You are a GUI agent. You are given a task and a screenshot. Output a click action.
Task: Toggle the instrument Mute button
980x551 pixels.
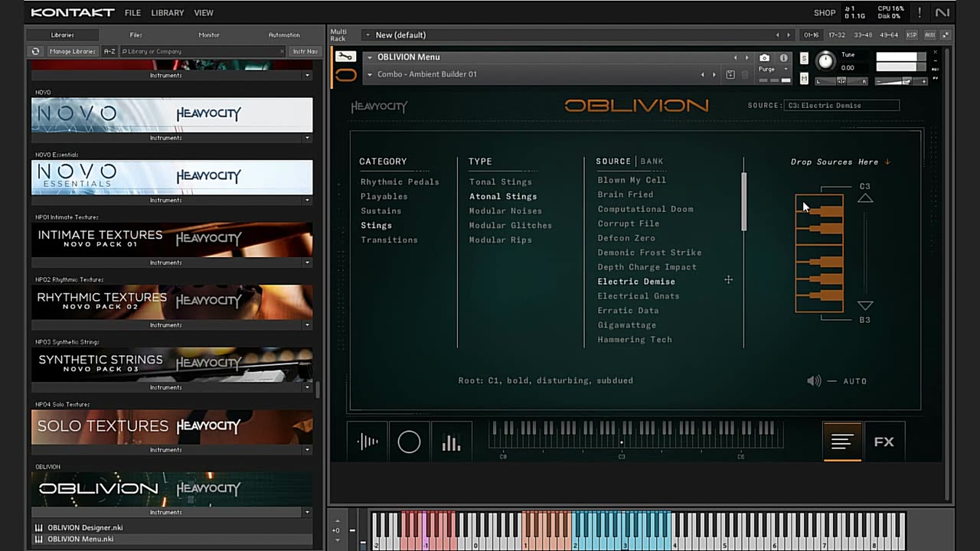pos(804,78)
